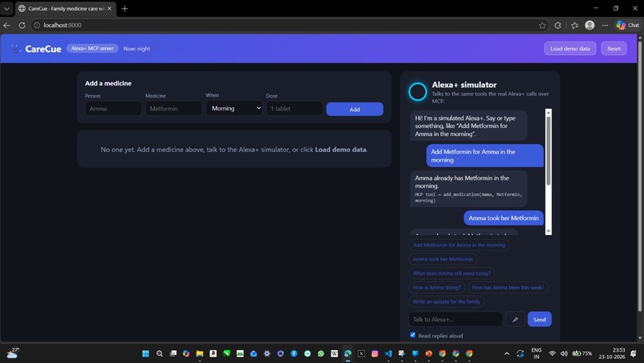644x363 pixels.
Task: Choose suggestion "How has Amma been this week?"
Action: pos(508,287)
